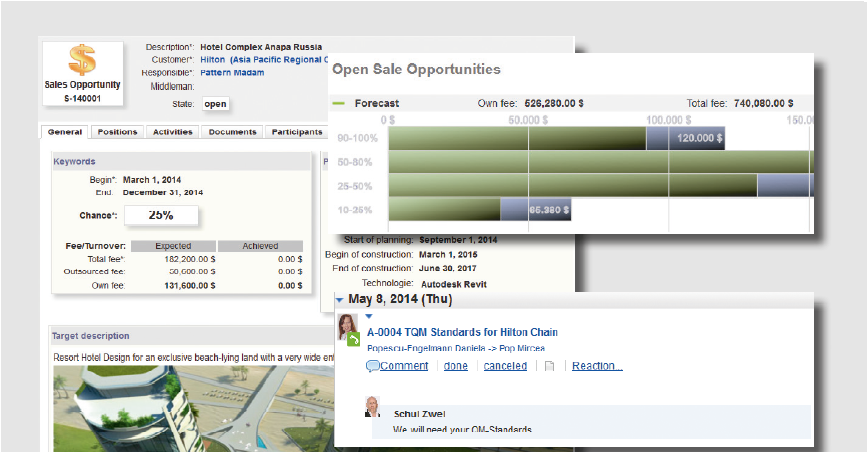Click the 10-25% chart row label
Viewport: 867px width, 452px height.
point(354,210)
